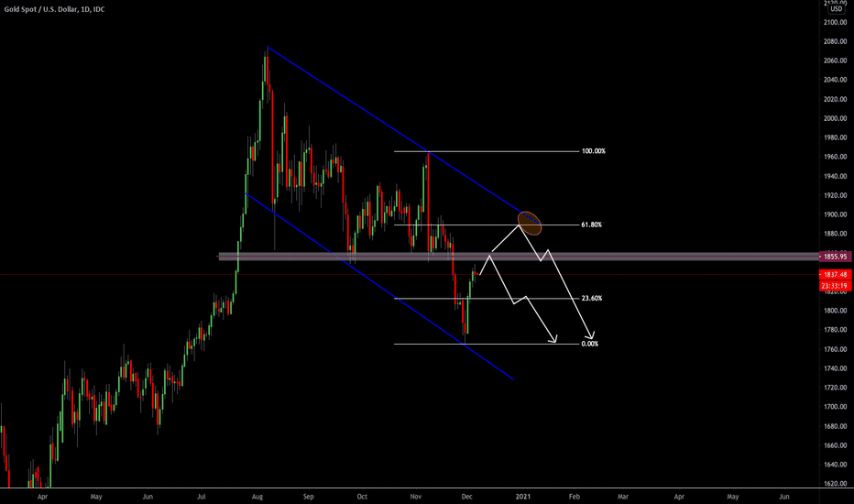Click the 2100.00 price axis label
854x504 pixels.
pos(836,22)
